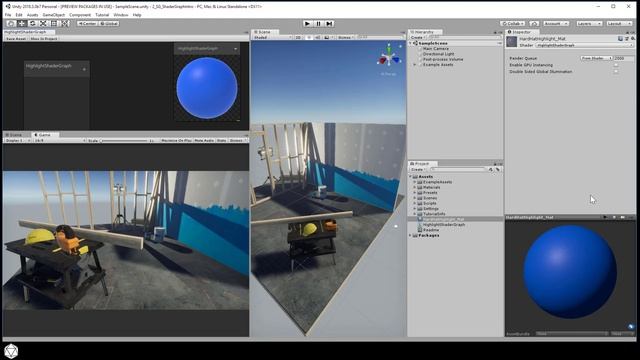Open the Render Queue From Shader dropdown

[596, 58]
